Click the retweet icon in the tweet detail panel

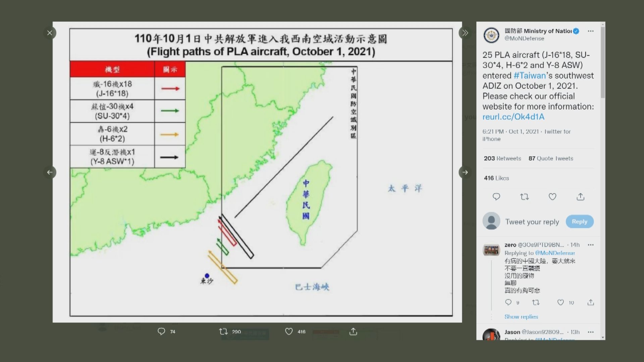524,197
